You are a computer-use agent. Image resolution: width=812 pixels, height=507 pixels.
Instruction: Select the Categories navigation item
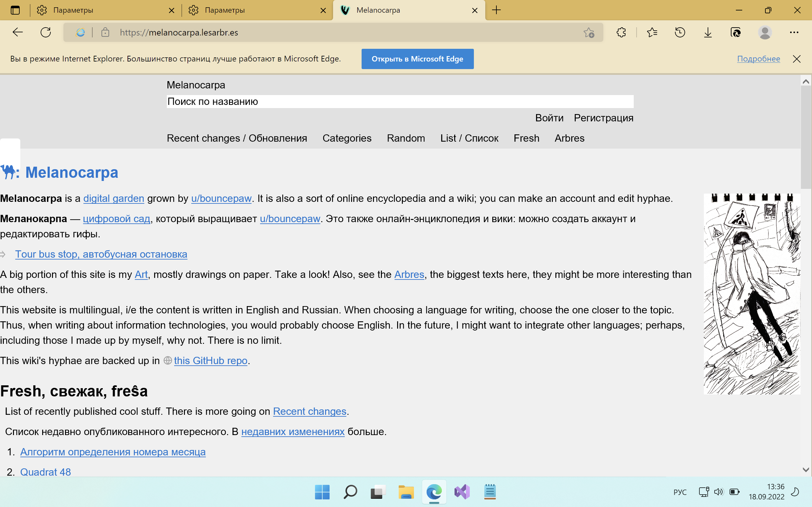pos(347,138)
